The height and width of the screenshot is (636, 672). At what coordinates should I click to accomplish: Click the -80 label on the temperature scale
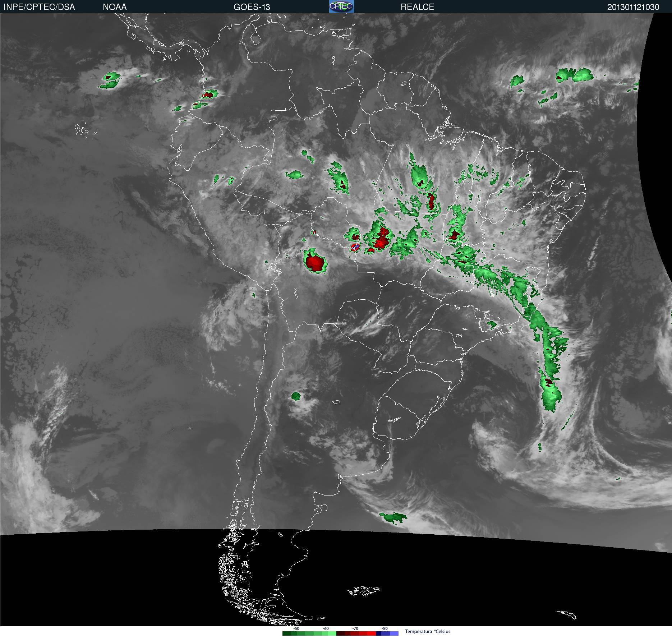click(x=385, y=628)
